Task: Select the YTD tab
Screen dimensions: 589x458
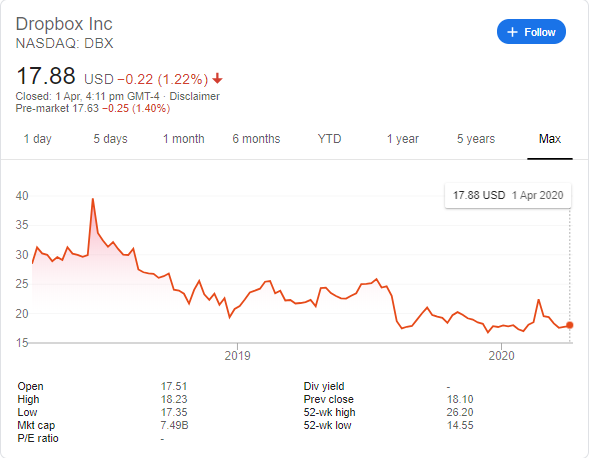Action: point(329,139)
